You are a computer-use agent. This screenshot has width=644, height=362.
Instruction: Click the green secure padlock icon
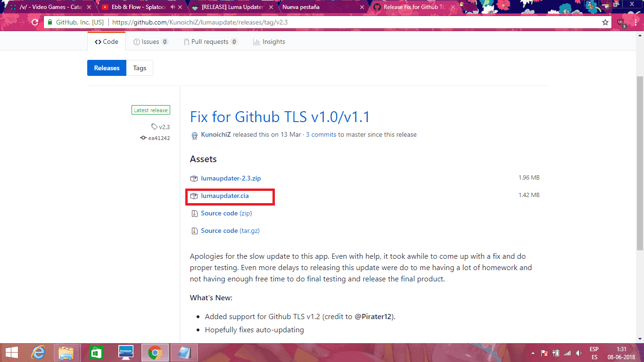[x=49, y=22]
